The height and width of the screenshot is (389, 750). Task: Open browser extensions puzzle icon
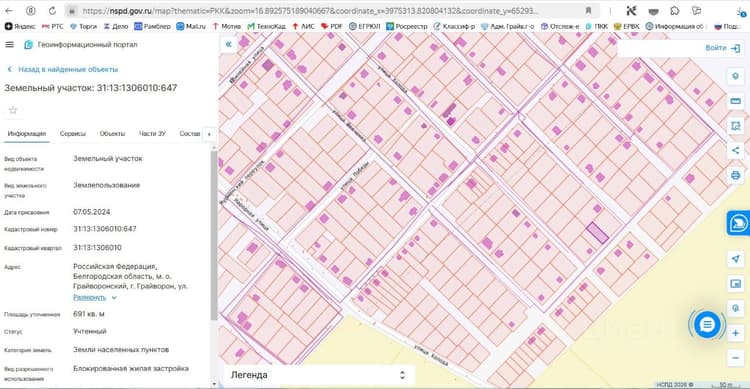(x=675, y=11)
